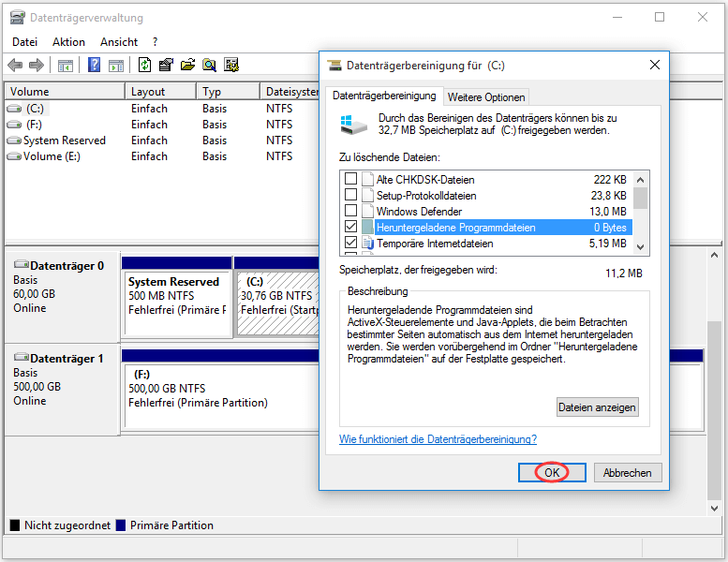Sort by the Layout column header

(x=160, y=92)
